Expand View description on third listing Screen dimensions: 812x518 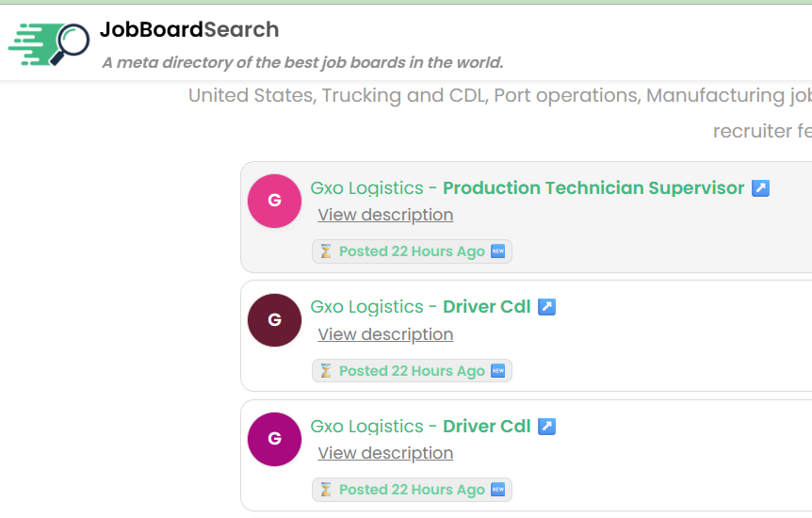[385, 453]
